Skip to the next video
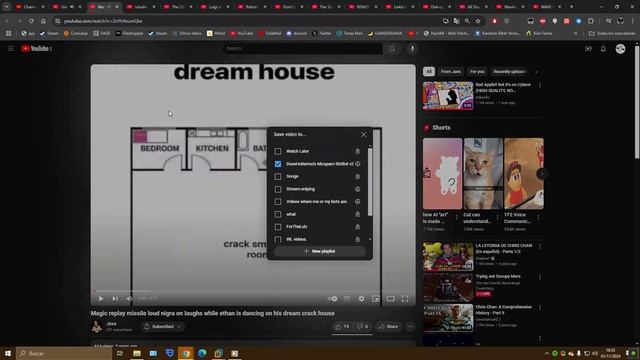 pyautogui.click(x=116, y=299)
